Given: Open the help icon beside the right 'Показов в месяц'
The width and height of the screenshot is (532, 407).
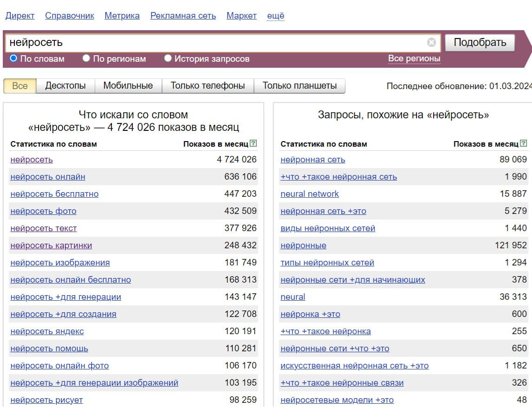Looking at the screenshot, I should [524, 143].
